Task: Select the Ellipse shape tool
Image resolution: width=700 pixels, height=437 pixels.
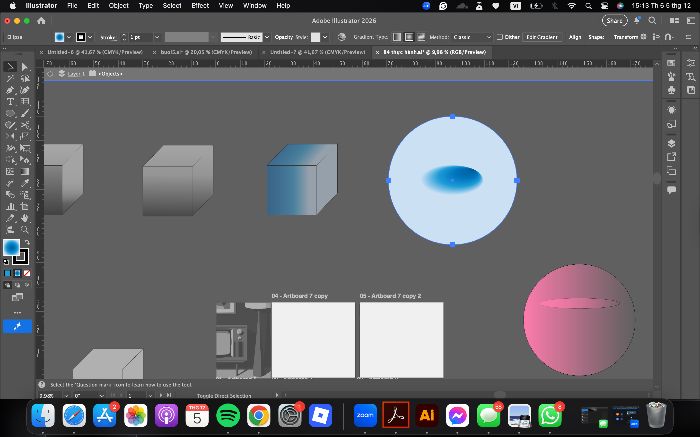Action: point(10,113)
